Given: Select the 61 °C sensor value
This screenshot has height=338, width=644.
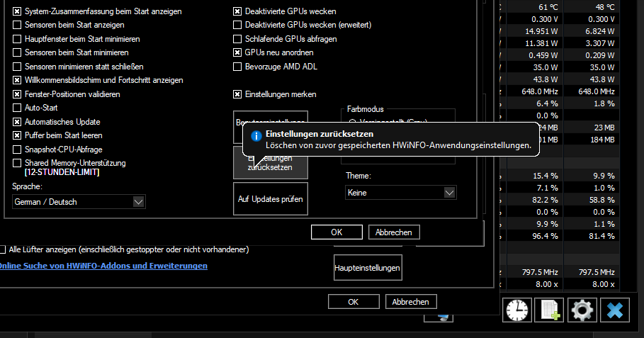Looking at the screenshot, I should pos(548,7).
